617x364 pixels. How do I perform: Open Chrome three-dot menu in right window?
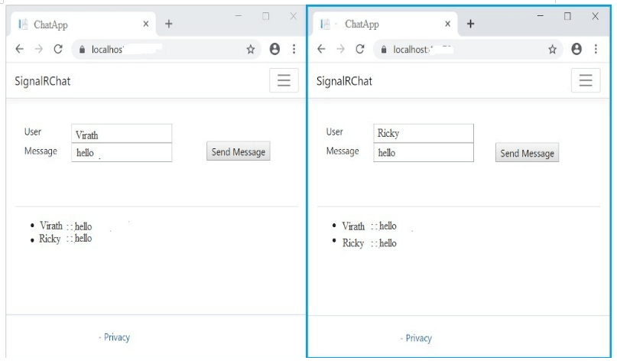[596, 49]
